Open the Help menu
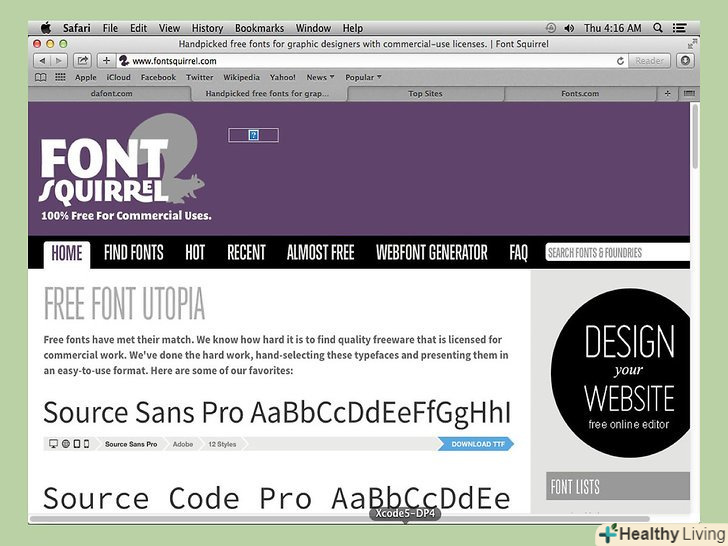Viewport: 728px width, 546px height. click(353, 28)
